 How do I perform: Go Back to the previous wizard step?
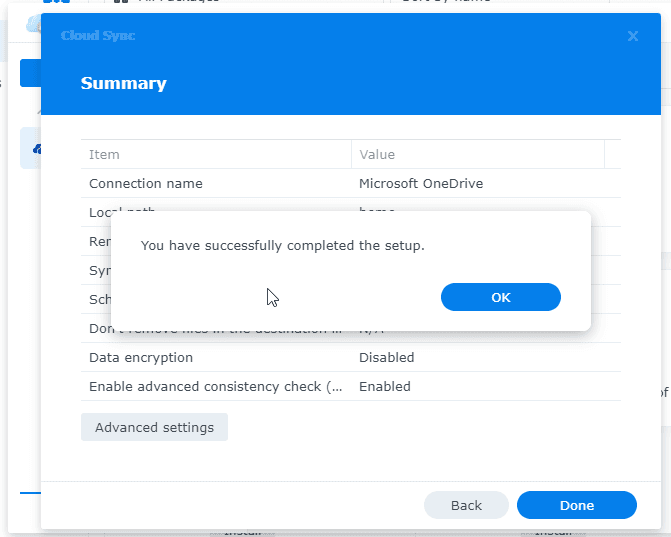[466, 505]
